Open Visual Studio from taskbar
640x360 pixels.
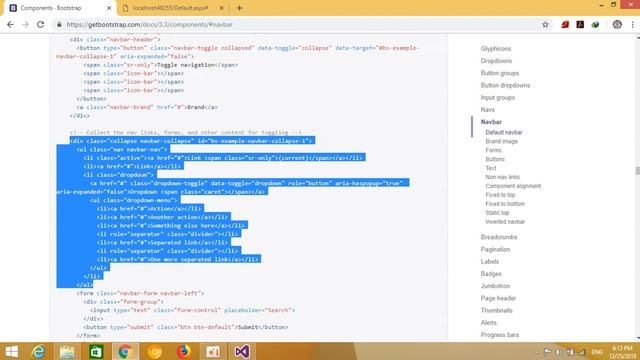coord(242,351)
